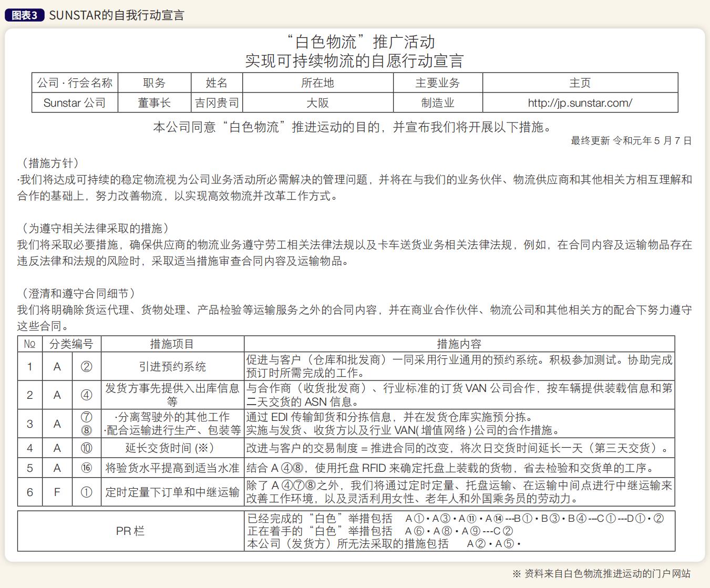Click the 吉冈贵司 cell
The height and width of the screenshot is (588, 710).
(x=217, y=103)
